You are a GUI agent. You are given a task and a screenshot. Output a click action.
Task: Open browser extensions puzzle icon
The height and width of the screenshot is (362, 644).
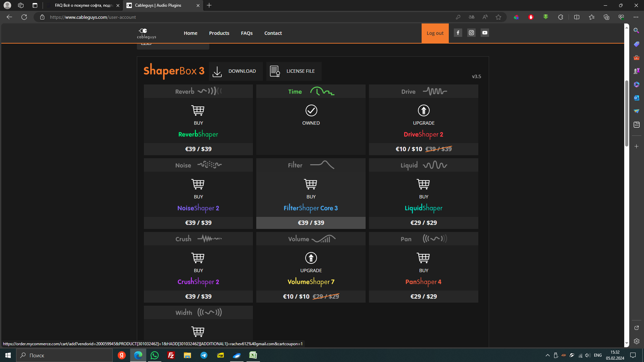(560, 17)
